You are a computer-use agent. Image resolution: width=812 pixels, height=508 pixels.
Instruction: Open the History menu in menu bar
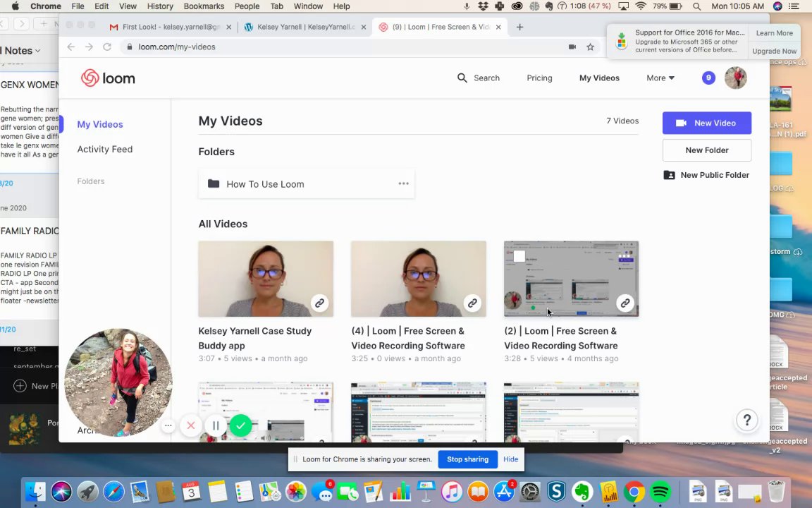pos(160,6)
